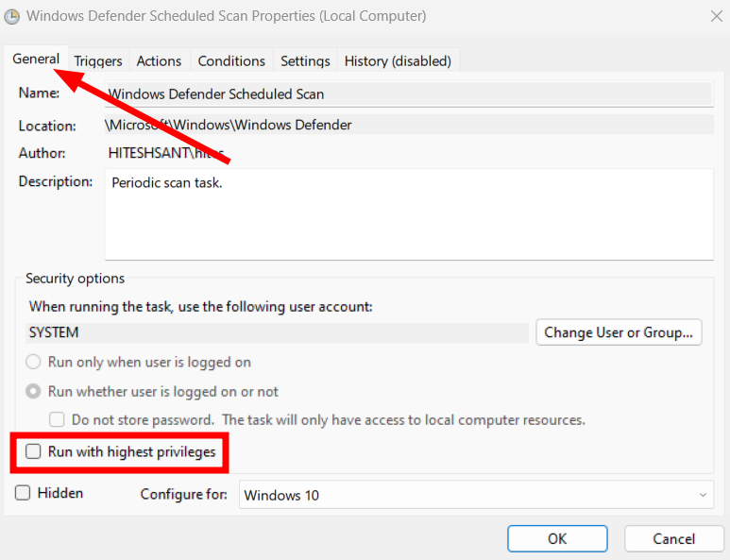Enable Run with highest privileges checkbox
The image size is (730, 560).
(33, 451)
